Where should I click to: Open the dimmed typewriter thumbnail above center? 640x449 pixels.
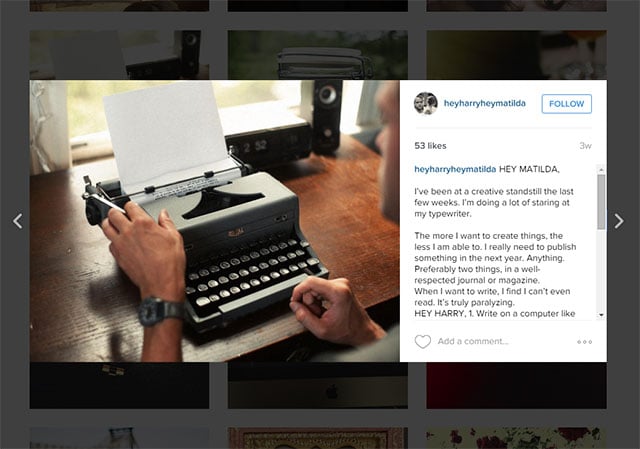click(x=318, y=55)
